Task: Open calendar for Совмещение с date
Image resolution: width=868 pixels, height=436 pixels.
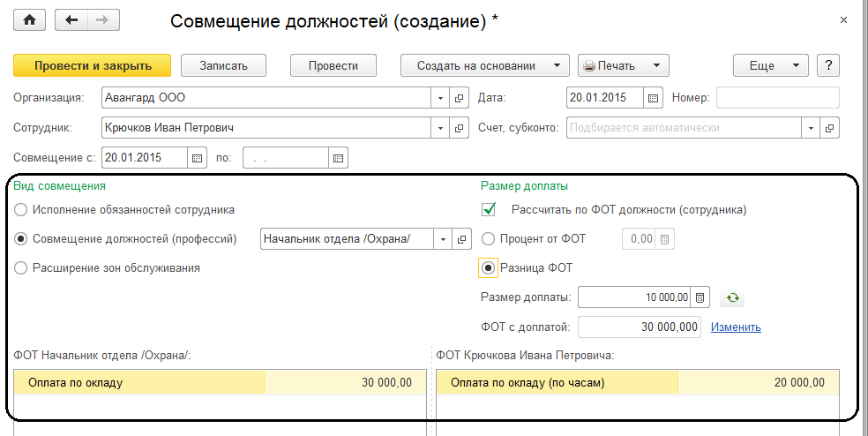Action: [197, 158]
